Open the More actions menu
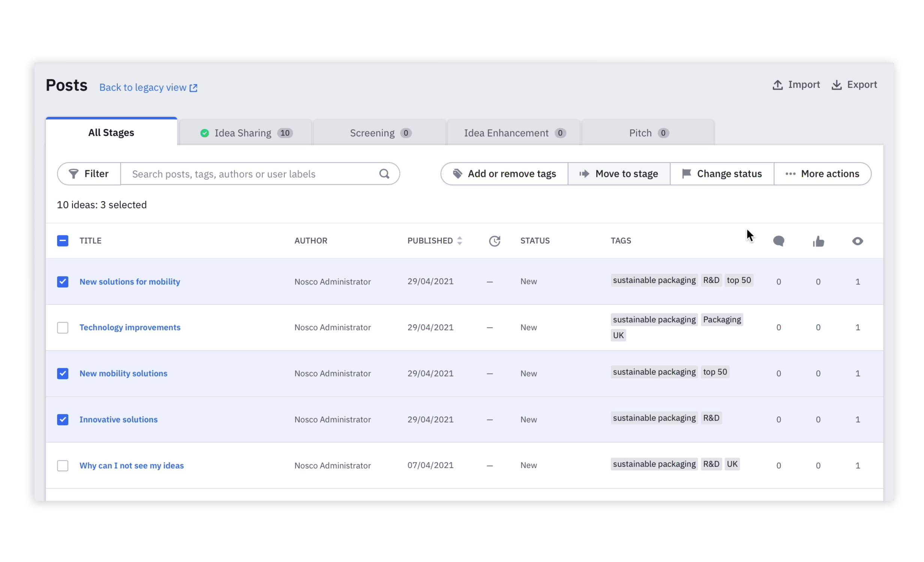The image size is (924, 562). click(822, 174)
